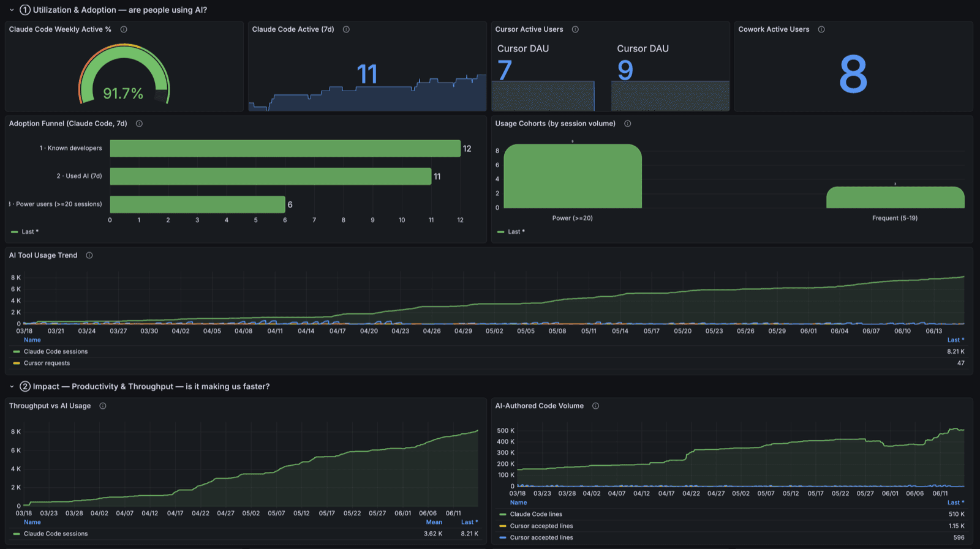Image resolution: width=980 pixels, height=549 pixels.
Task: Click the 596 Cursor accepted lines value
Action: tap(959, 538)
